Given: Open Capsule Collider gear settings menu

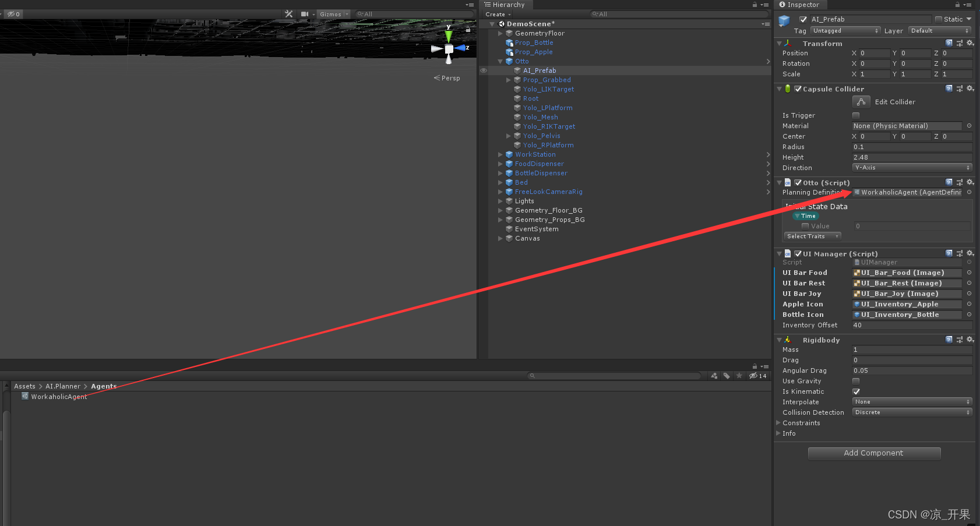Looking at the screenshot, I should point(970,89).
